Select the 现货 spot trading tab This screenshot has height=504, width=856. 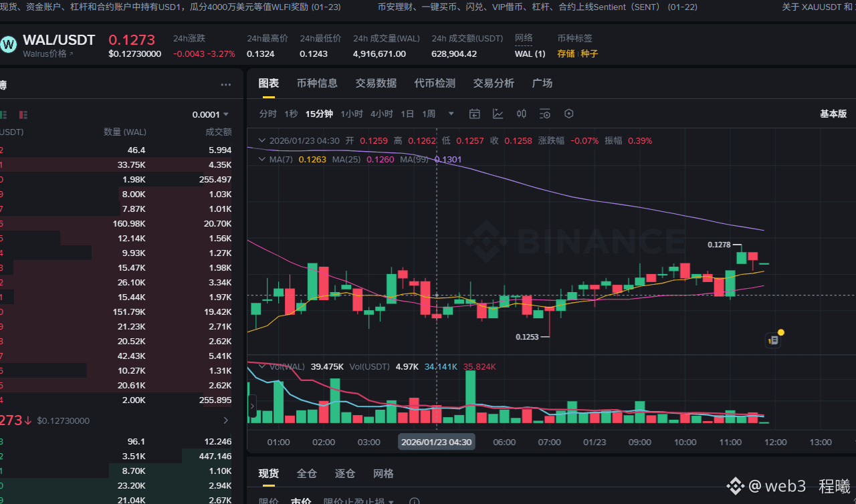pyautogui.click(x=269, y=473)
